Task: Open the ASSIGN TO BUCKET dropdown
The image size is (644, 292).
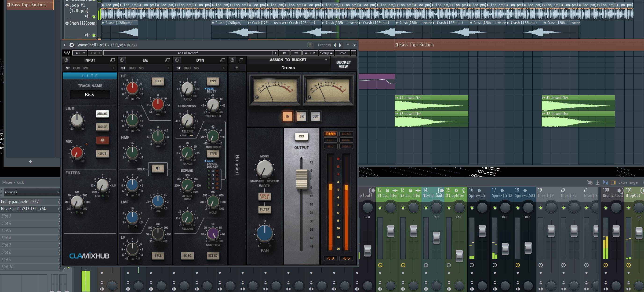Action: tap(288, 60)
